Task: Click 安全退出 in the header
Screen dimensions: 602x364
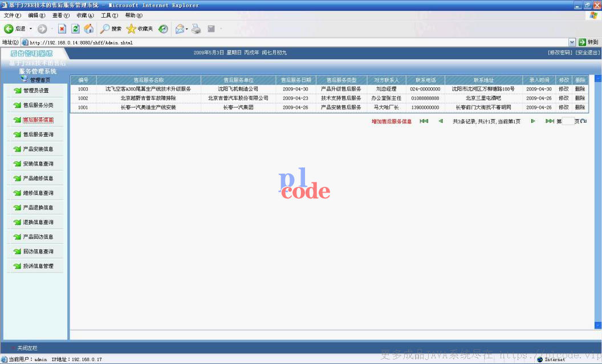Action: (x=587, y=52)
